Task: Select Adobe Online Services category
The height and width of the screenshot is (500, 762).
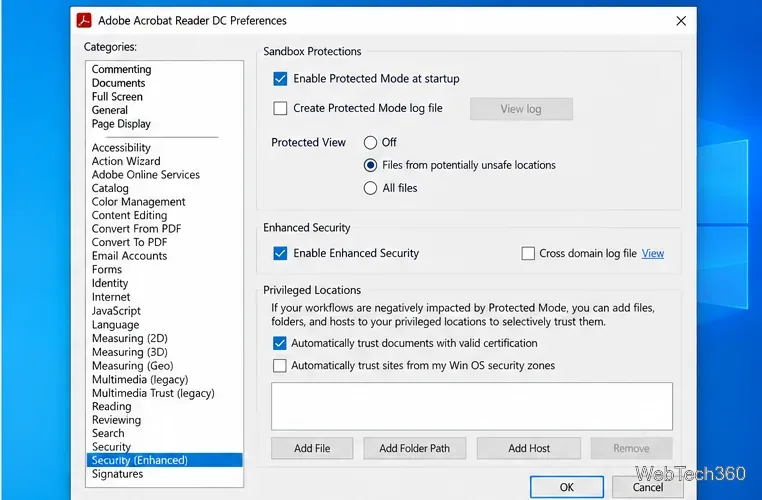Action: click(146, 175)
